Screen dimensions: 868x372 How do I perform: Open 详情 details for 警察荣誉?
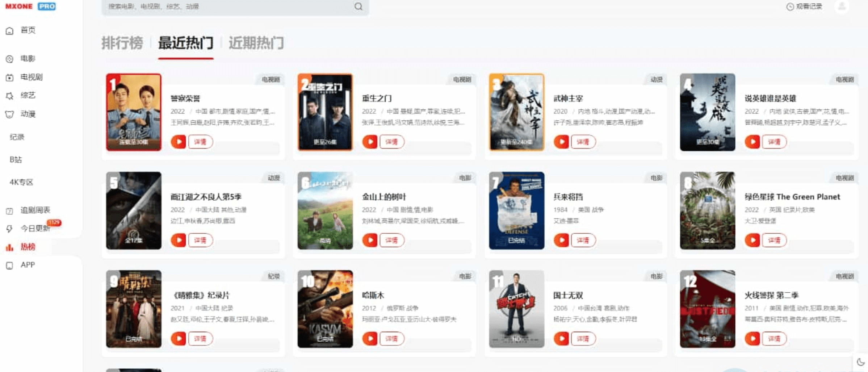click(200, 142)
